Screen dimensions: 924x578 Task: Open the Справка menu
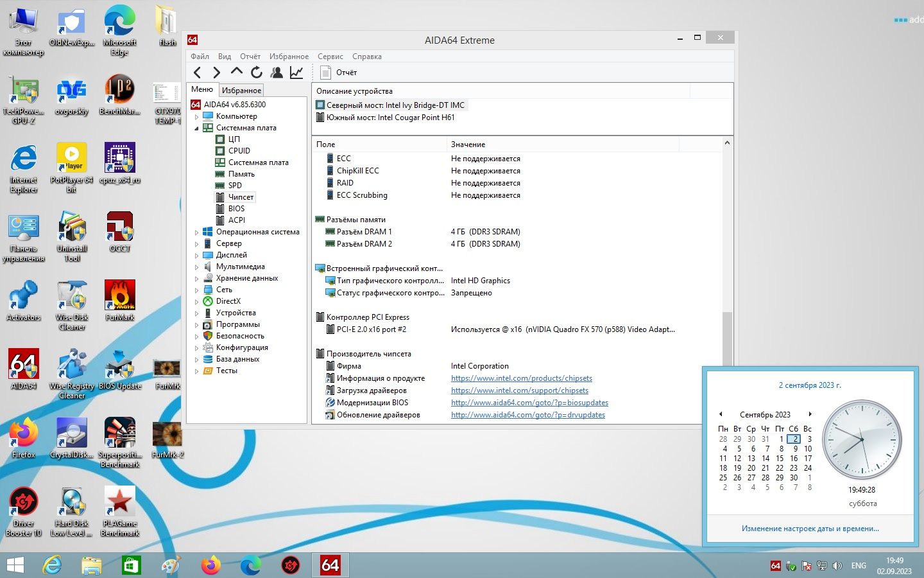(x=367, y=57)
